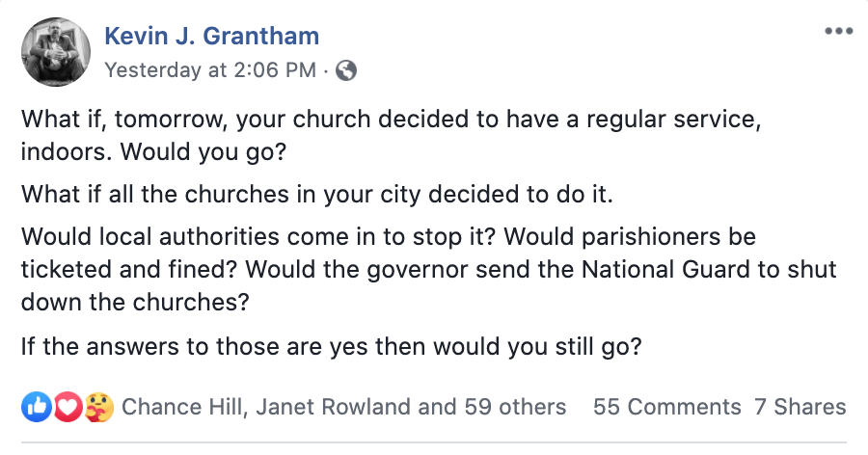
Task: Click the line 'If the answers to those'
Action: click(x=330, y=344)
